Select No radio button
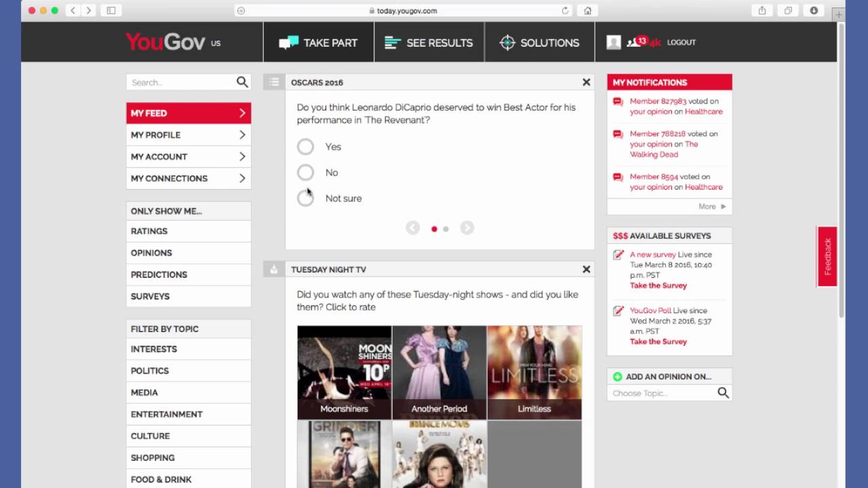 click(x=305, y=172)
